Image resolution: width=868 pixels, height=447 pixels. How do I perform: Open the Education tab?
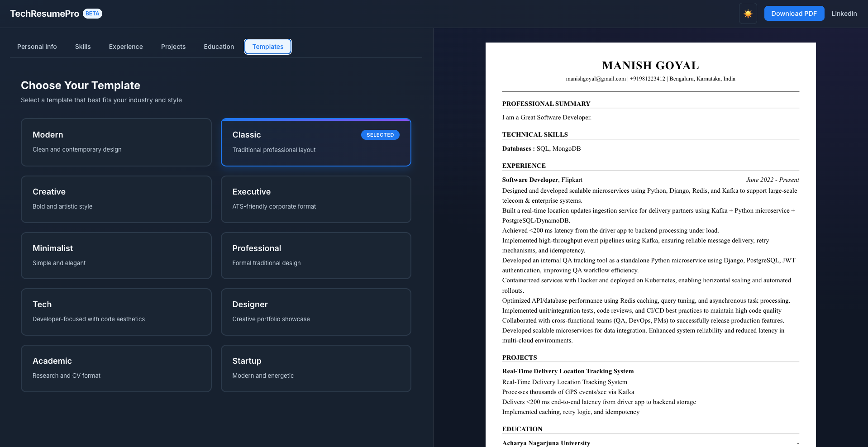tap(219, 47)
